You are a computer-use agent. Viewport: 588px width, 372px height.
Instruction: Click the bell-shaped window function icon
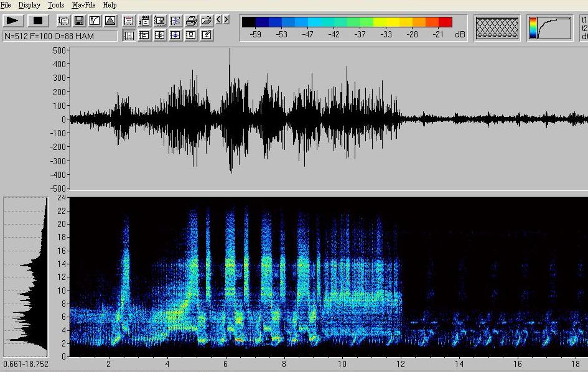(110, 21)
